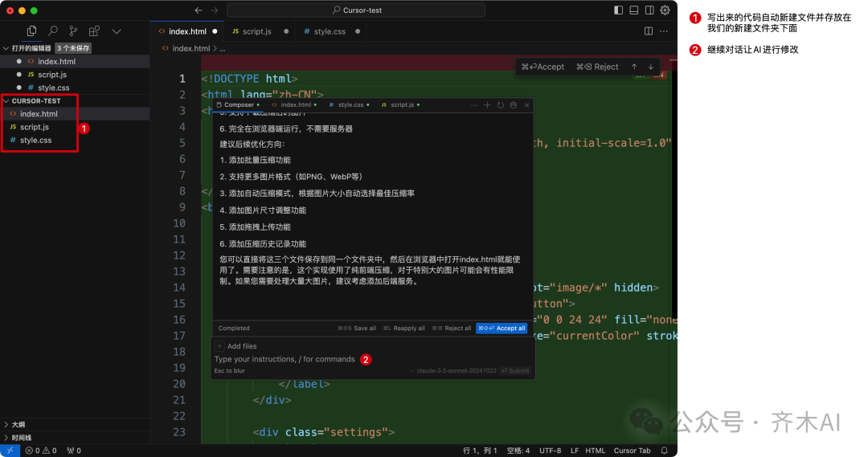Viewport: 868px width, 457px height.
Task: Click unsaved dot on index.html tab
Action: pyautogui.click(x=215, y=31)
